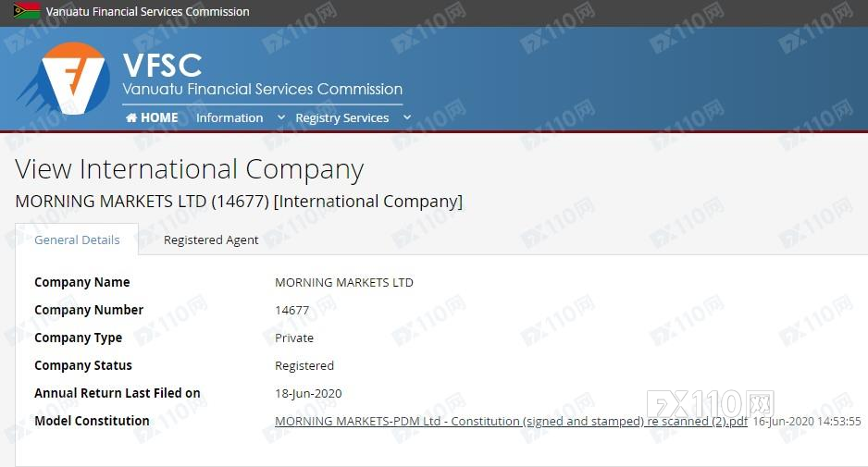Click the Vanuatu flag icon
Image resolution: width=868 pixels, height=467 pixels.
(x=27, y=11)
